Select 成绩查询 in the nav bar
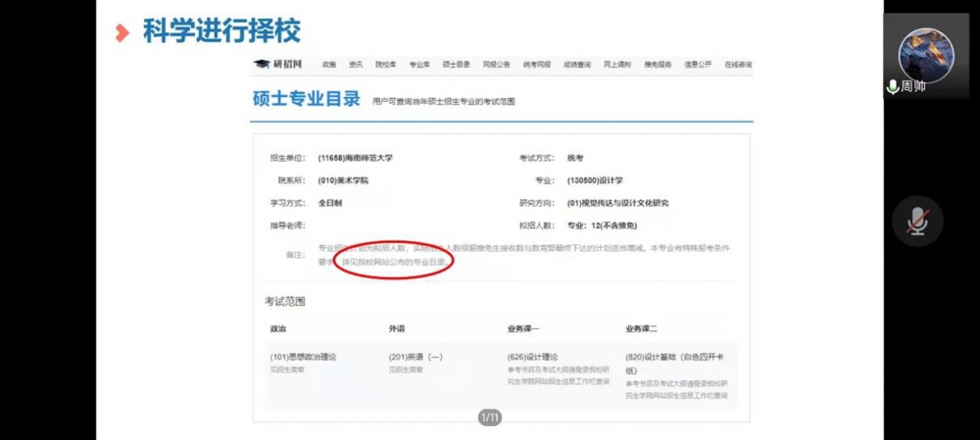This screenshot has height=440, width=980. [x=577, y=65]
